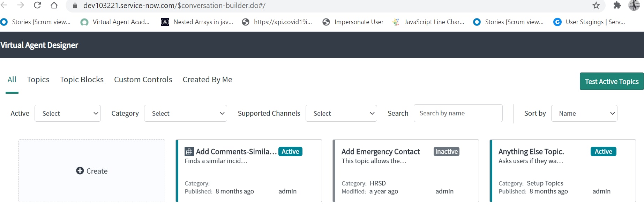
Task: Open browser extensions puzzle icon
Action: click(x=617, y=5)
